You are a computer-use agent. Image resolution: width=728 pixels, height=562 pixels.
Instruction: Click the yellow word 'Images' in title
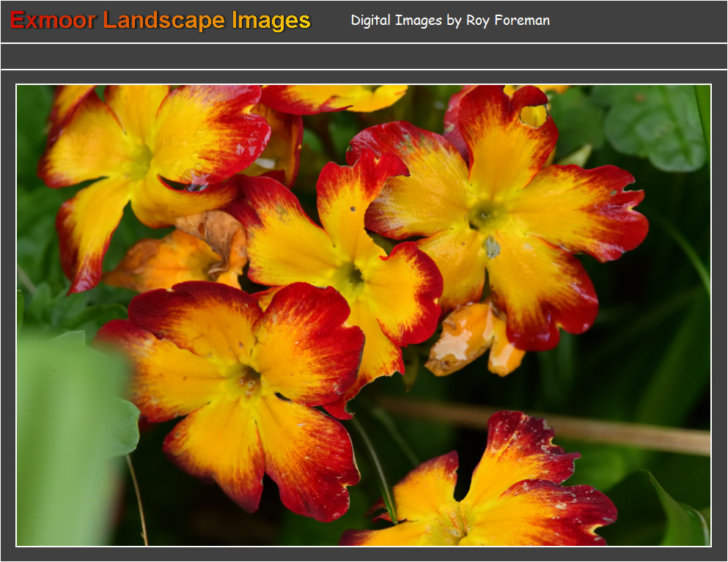[271, 21]
